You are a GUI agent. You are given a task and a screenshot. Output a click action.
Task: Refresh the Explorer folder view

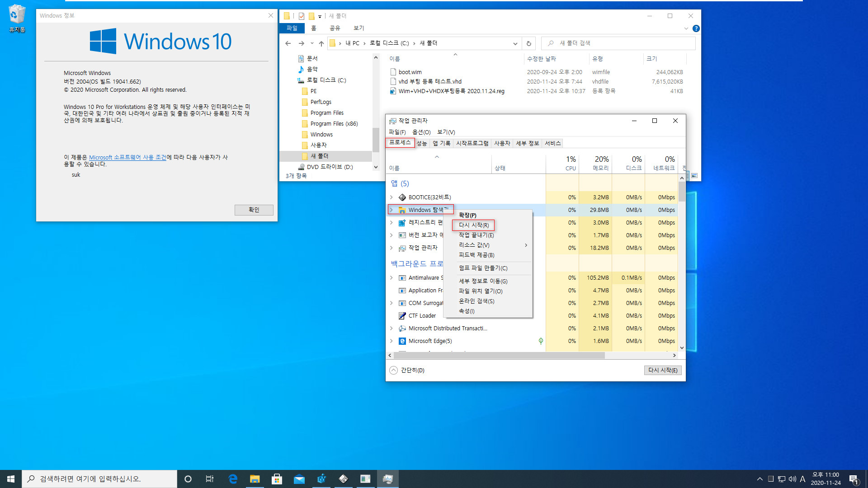pos(528,43)
